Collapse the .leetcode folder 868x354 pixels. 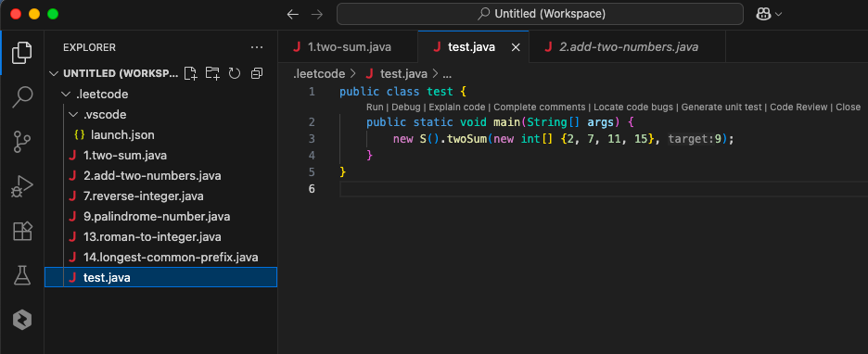[x=66, y=95]
